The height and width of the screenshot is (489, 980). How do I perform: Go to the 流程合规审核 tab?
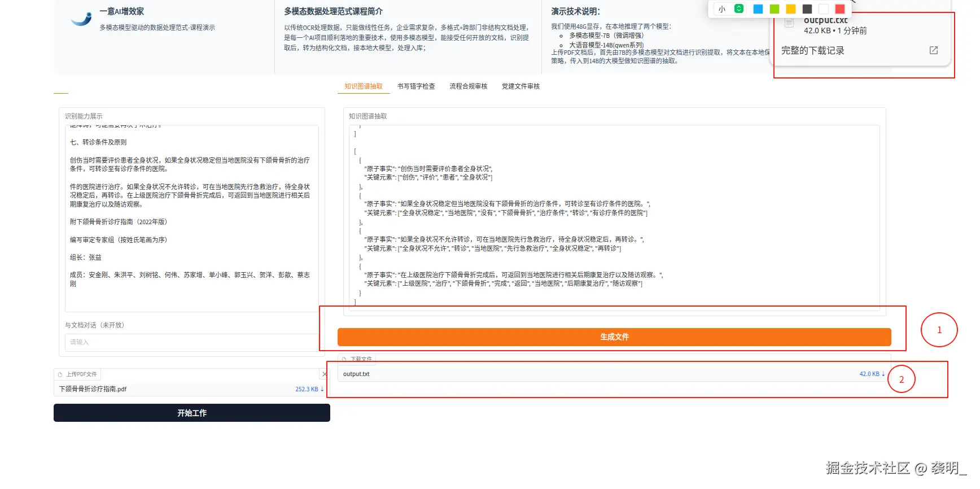469,86
